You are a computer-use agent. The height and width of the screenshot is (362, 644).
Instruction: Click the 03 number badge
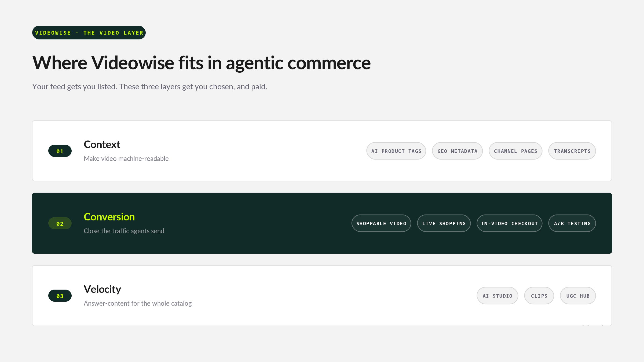(x=60, y=296)
